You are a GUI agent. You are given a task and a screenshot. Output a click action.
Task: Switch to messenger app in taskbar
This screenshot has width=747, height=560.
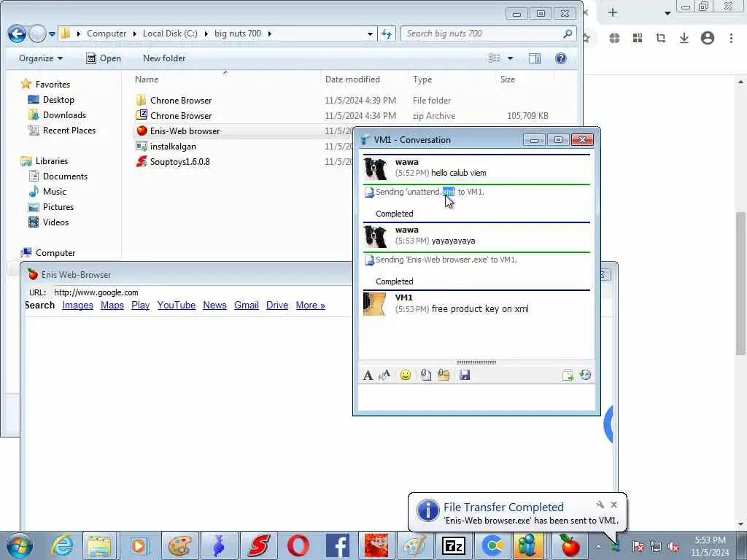(x=528, y=545)
